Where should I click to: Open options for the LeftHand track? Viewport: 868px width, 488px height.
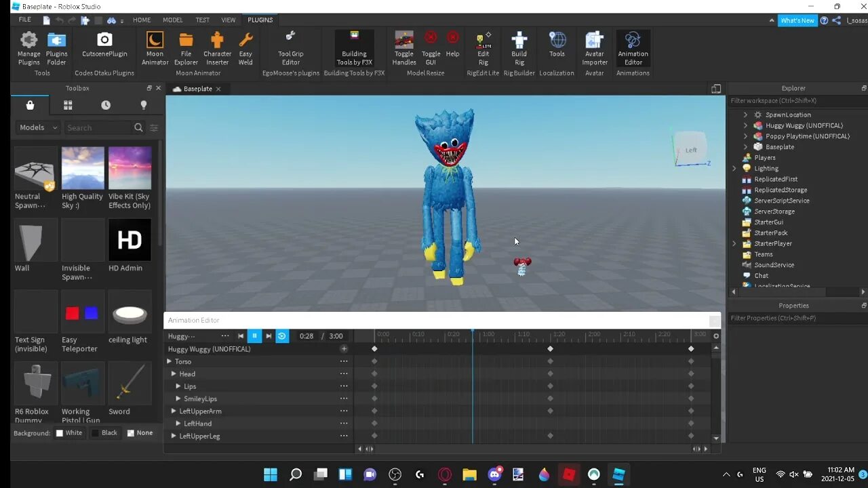click(x=344, y=424)
